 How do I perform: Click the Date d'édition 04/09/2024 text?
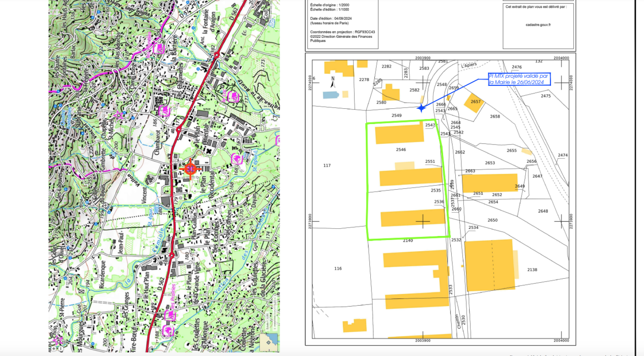[x=331, y=19]
